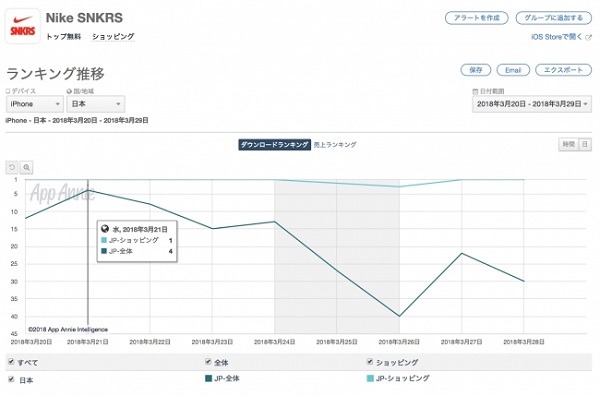The height and width of the screenshot is (396, 600).
Task: Click the ショッピング category link under app title
Action: (x=113, y=37)
